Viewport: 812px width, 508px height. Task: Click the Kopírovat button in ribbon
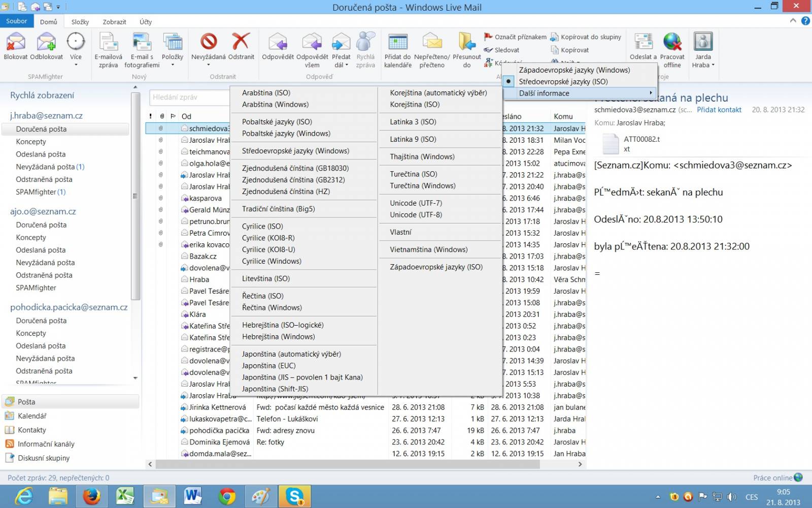coord(570,50)
